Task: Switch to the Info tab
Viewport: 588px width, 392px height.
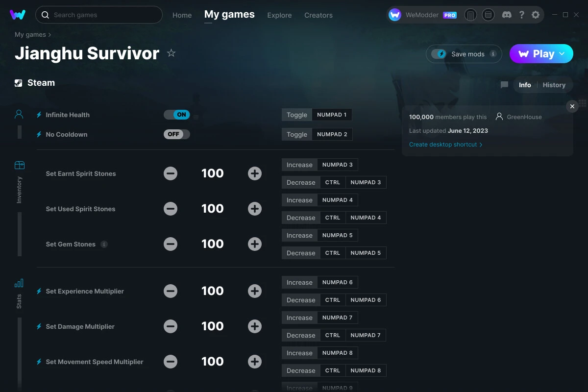Action: 525,85
